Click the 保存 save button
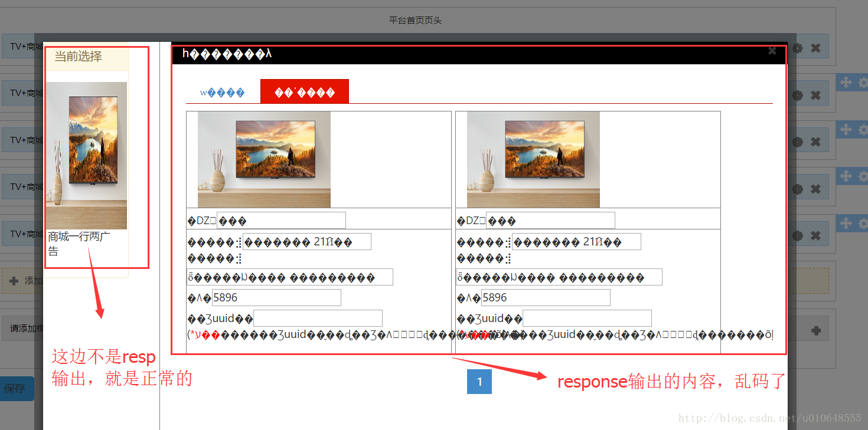Viewport: 868px width, 430px height. point(14,389)
